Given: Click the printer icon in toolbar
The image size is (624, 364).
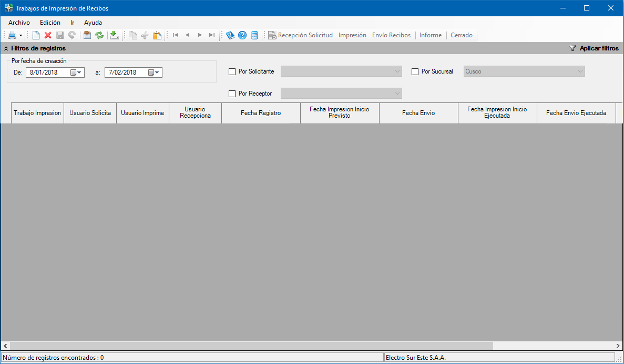Looking at the screenshot, I should pyautogui.click(x=12, y=35).
